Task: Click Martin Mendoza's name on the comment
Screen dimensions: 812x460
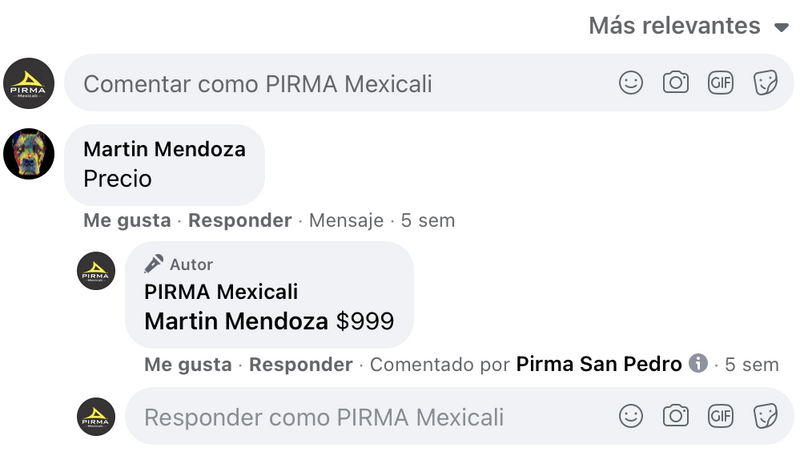Action: point(164,149)
